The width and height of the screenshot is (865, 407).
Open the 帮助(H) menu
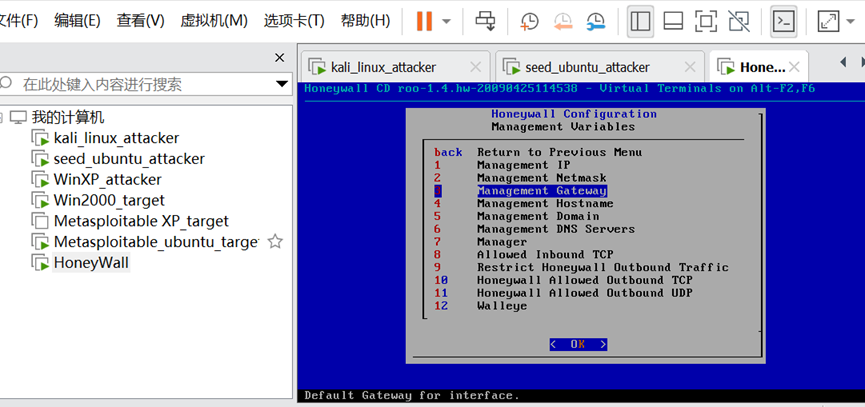click(365, 21)
